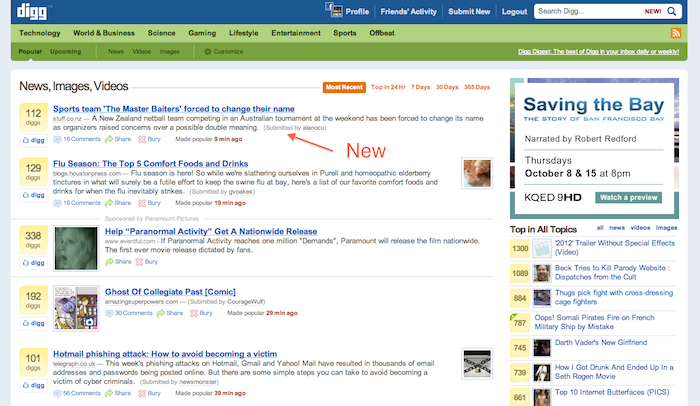Filter Top in All Topics by news
The height and width of the screenshot is (406, 700).
point(617,228)
